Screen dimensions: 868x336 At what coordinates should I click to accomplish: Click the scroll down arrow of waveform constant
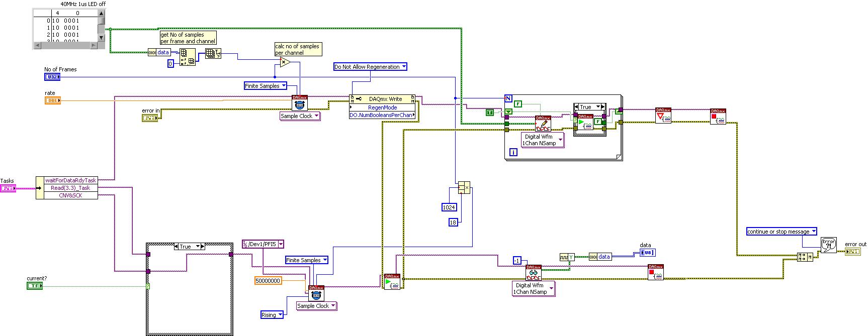pyautogui.click(x=102, y=38)
